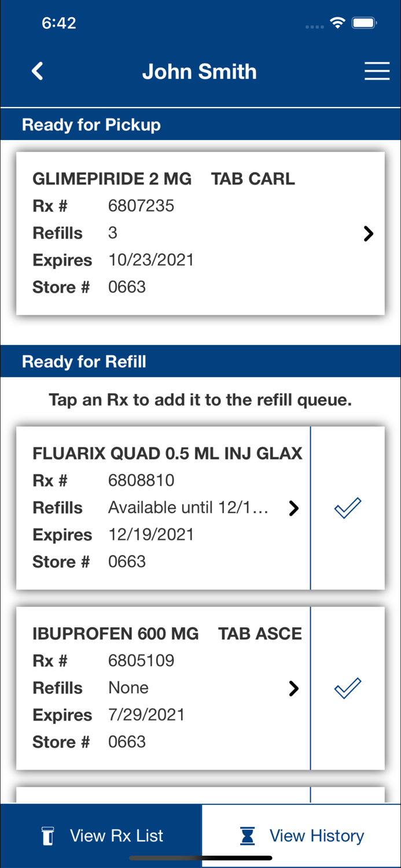The width and height of the screenshot is (401, 868).
Task: Tap the checkmark on the IBUPROFEN 600 MG card
Action: coord(347,688)
